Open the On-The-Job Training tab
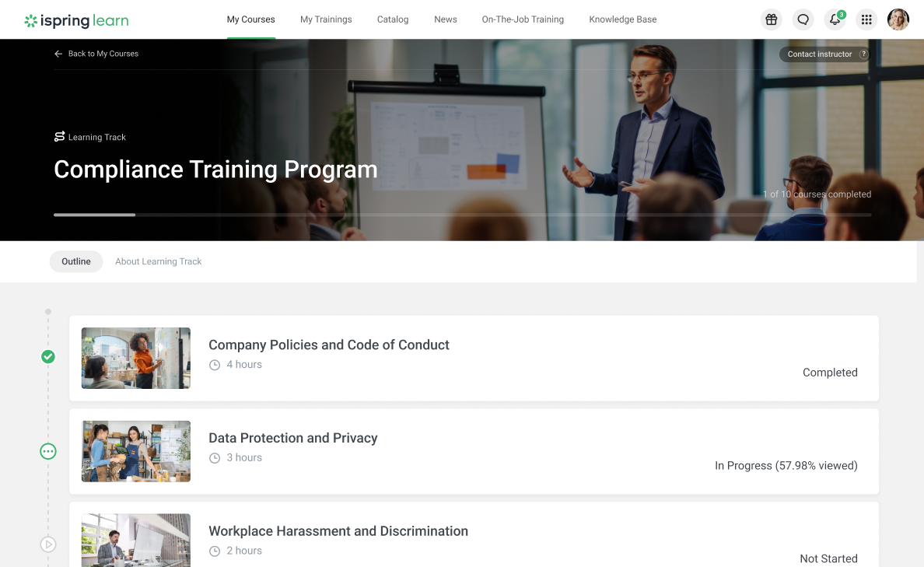Screen dimensions: 924x567 click(x=523, y=19)
